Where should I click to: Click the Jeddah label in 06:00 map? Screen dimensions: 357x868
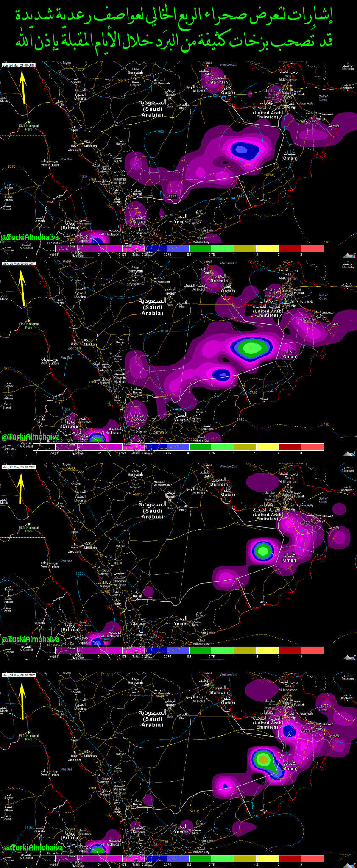pos(74,759)
